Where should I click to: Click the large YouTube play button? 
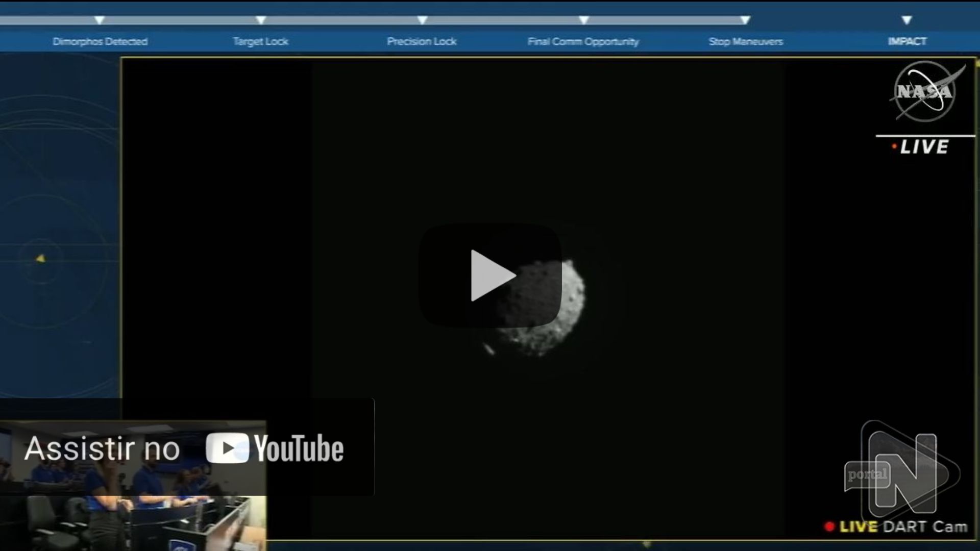[x=490, y=275]
